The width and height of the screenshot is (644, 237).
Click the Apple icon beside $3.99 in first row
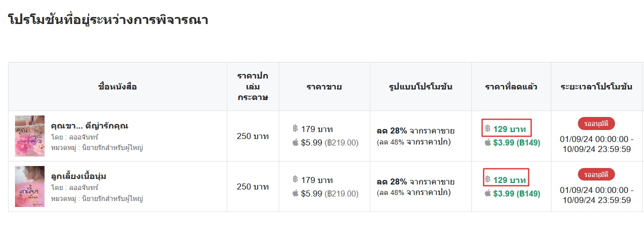488,142
